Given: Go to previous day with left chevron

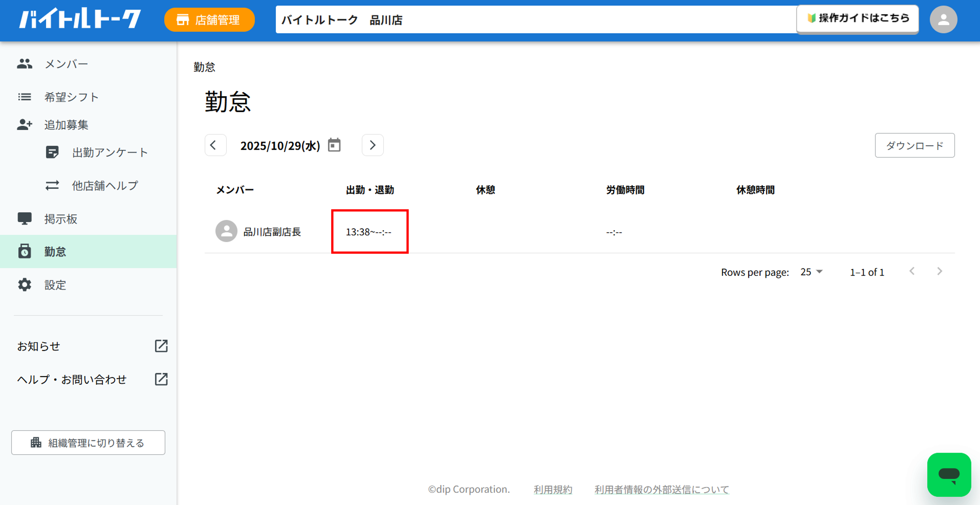Looking at the screenshot, I should point(215,145).
